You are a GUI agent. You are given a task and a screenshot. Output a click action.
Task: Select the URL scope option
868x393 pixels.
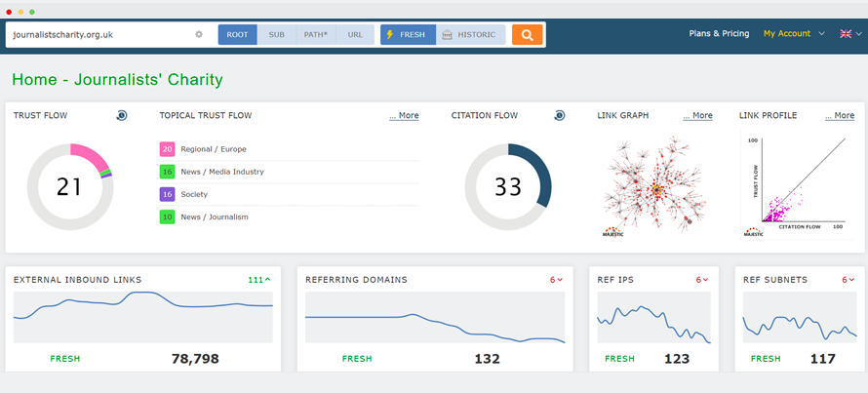(355, 34)
